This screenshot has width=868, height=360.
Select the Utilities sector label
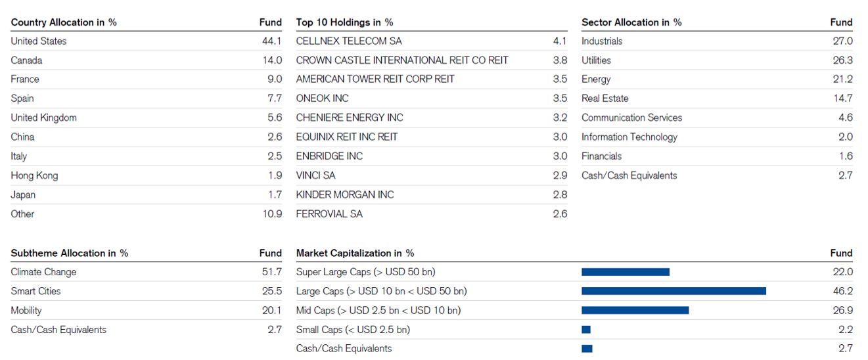click(596, 60)
